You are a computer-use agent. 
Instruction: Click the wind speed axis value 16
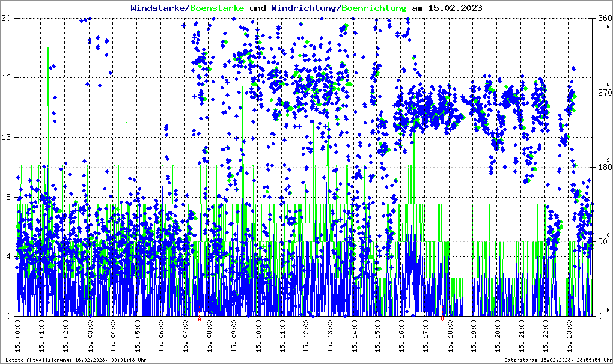6,77
